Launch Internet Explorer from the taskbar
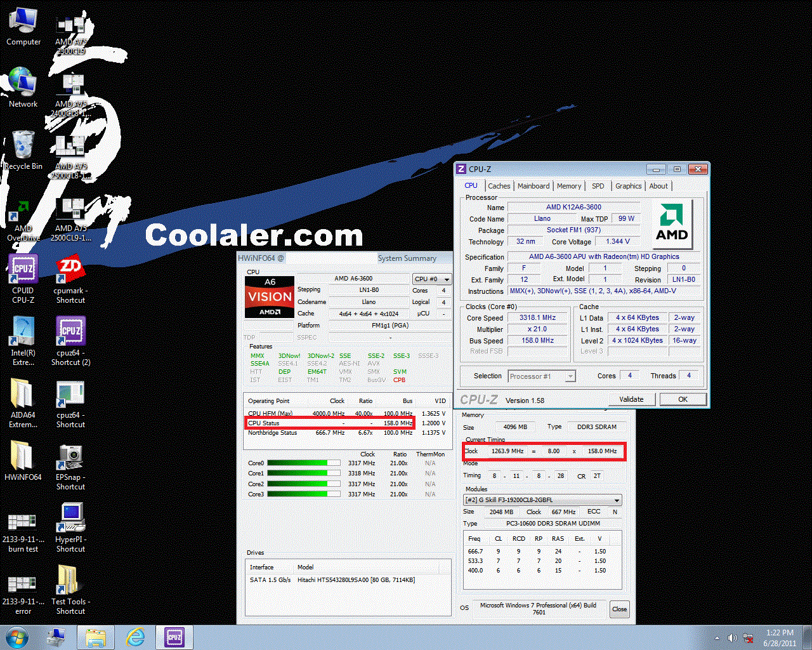Screen dimensions: 812x650 point(135,637)
